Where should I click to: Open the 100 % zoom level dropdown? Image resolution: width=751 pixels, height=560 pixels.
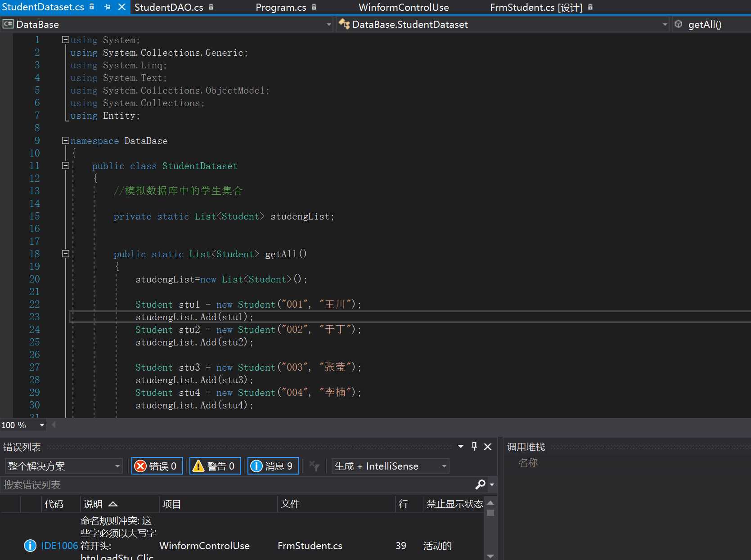pos(42,425)
